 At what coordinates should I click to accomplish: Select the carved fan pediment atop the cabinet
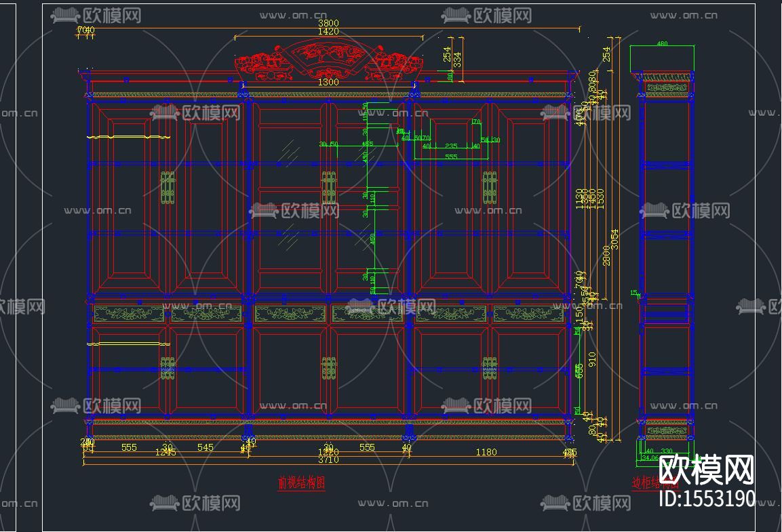(x=326, y=58)
